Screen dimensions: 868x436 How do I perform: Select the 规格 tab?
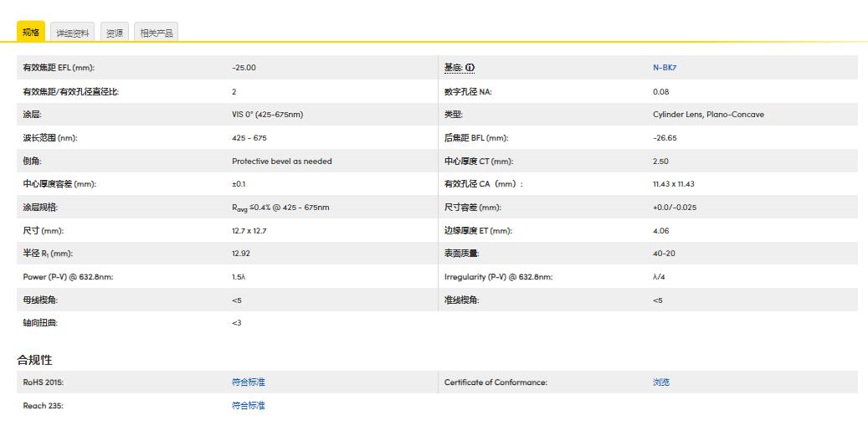31,32
